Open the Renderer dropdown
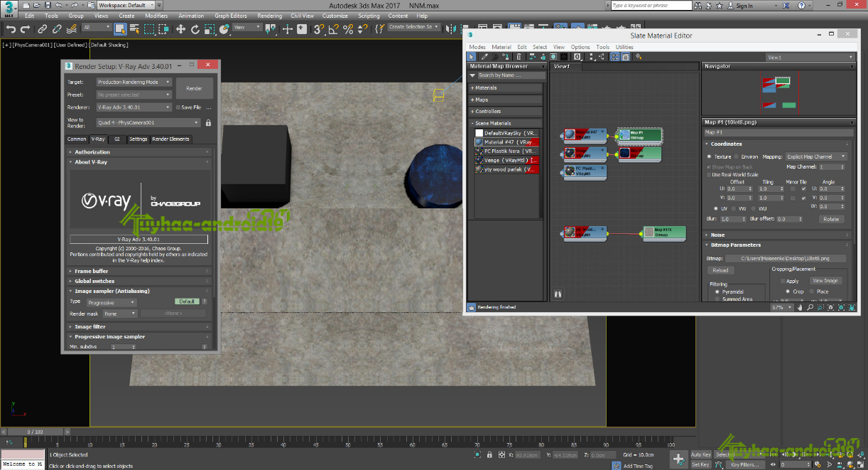Image resolution: width=868 pixels, height=470 pixels. pyautogui.click(x=134, y=107)
